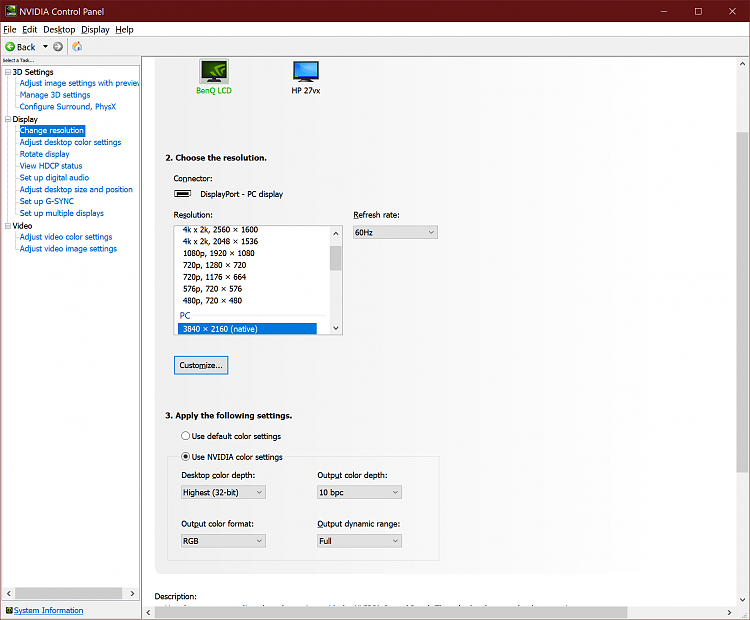Select resolution 480p, 720 × 480
Viewport: 750px width, 620px height.
pyautogui.click(x=212, y=301)
